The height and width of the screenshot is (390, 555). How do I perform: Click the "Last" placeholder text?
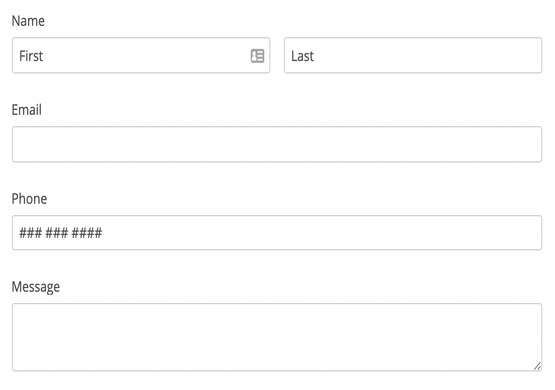click(303, 56)
